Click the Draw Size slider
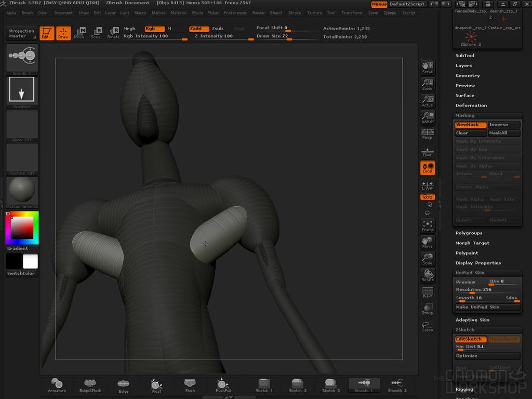The image size is (532, 399). (287, 37)
